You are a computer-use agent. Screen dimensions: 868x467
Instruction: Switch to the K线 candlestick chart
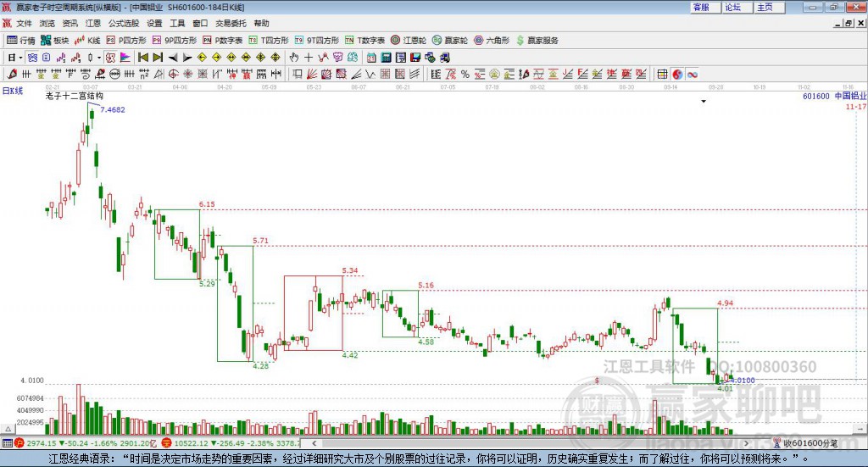tap(87, 41)
